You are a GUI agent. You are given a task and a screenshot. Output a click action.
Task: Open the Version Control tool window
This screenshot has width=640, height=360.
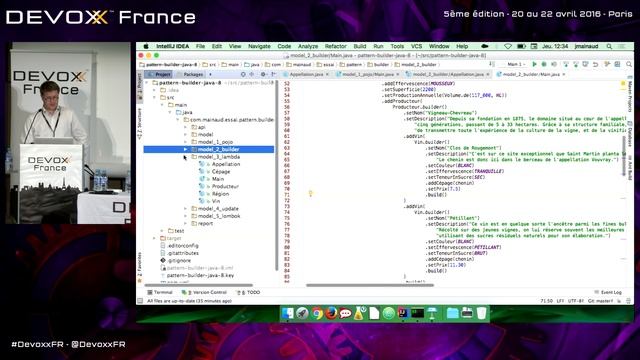pos(204,292)
